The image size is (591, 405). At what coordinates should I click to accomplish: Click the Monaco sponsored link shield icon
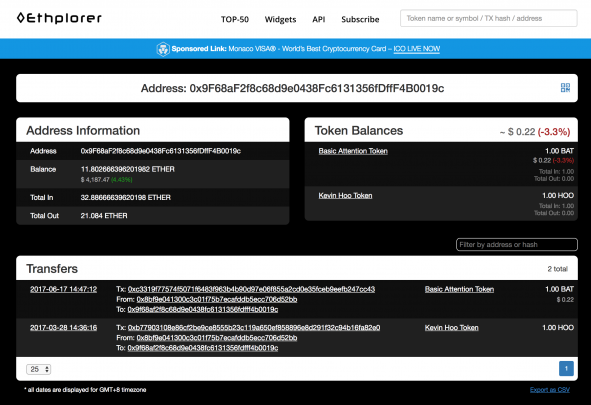(163, 49)
